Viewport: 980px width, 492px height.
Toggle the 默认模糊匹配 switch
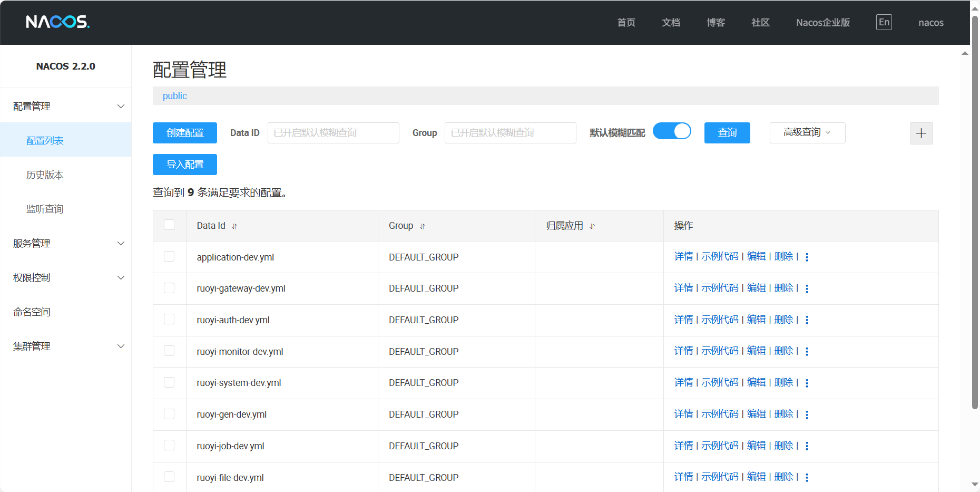pos(672,131)
